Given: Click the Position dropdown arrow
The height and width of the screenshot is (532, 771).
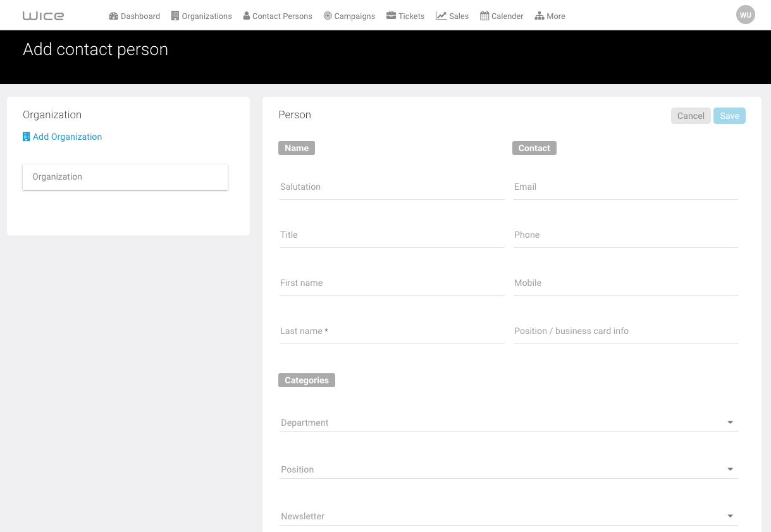Looking at the screenshot, I should [731, 469].
